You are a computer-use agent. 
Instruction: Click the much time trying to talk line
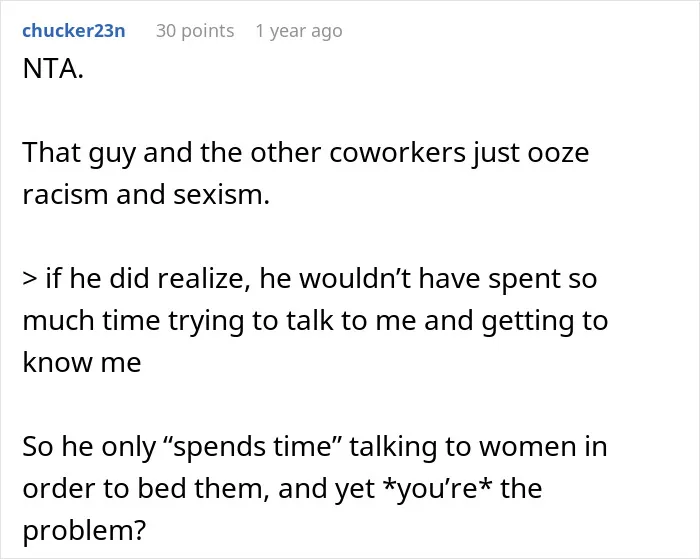315,321
